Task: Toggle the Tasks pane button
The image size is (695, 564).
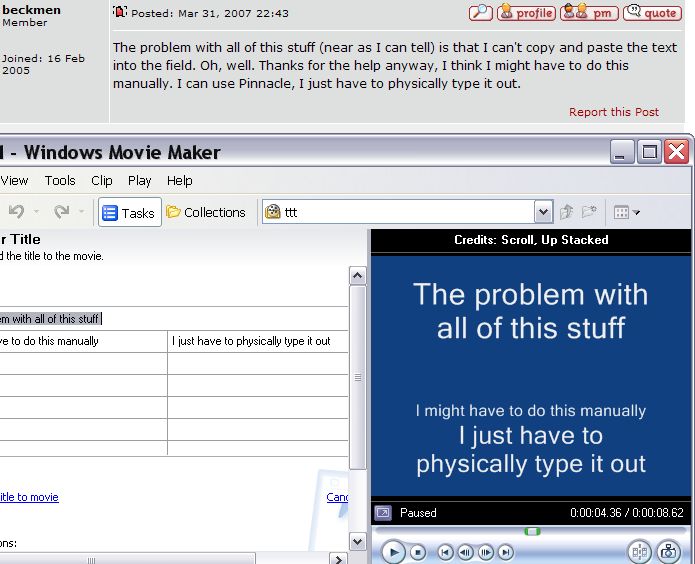Action: tap(129, 212)
